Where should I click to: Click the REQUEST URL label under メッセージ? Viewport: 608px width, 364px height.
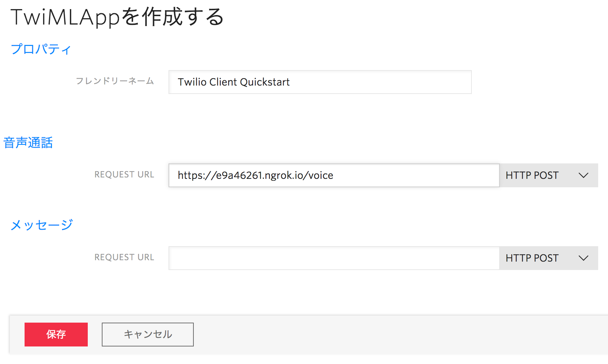click(x=124, y=257)
